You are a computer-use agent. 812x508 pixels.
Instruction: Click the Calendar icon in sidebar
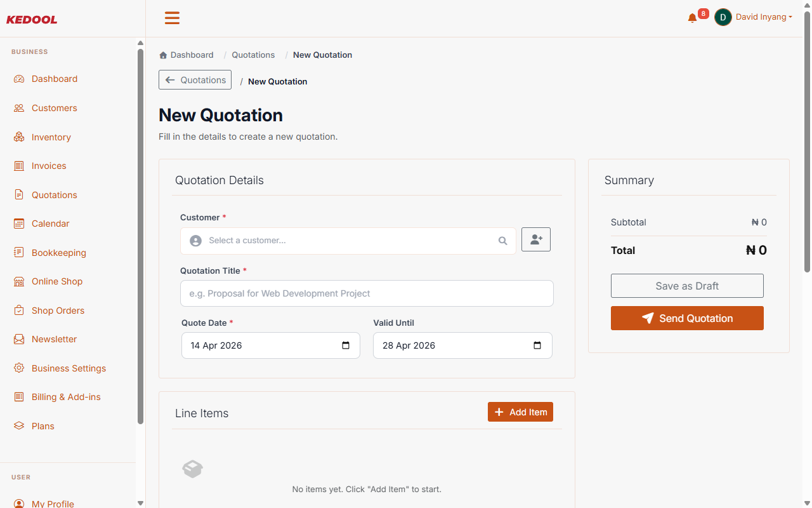click(x=19, y=224)
